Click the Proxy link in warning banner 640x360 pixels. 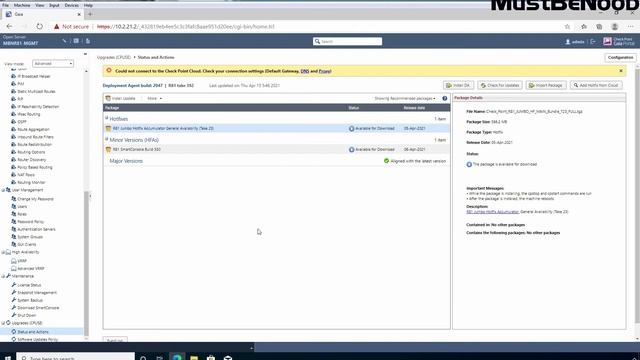(x=324, y=71)
